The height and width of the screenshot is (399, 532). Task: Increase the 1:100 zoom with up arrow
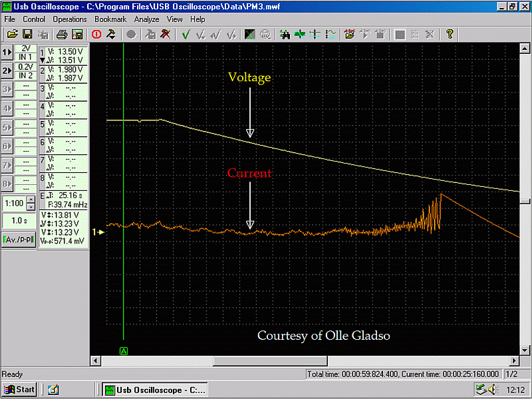pyautogui.click(x=31, y=199)
